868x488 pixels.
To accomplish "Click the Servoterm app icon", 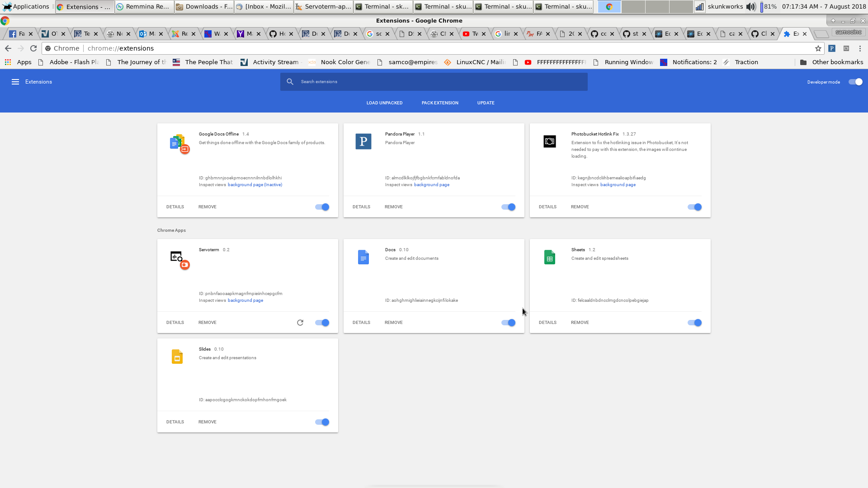I will tap(179, 259).
